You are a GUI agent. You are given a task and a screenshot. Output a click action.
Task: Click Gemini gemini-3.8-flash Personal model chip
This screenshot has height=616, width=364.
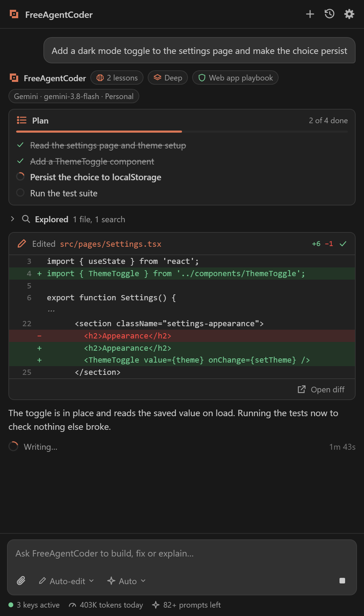click(74, 96)
